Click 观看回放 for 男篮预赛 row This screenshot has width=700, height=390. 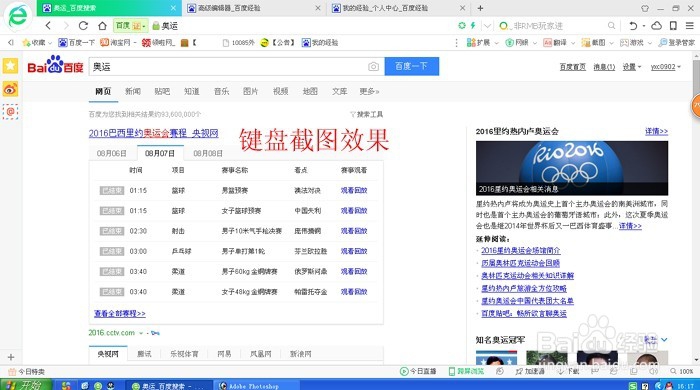click(x=354, y=190)
